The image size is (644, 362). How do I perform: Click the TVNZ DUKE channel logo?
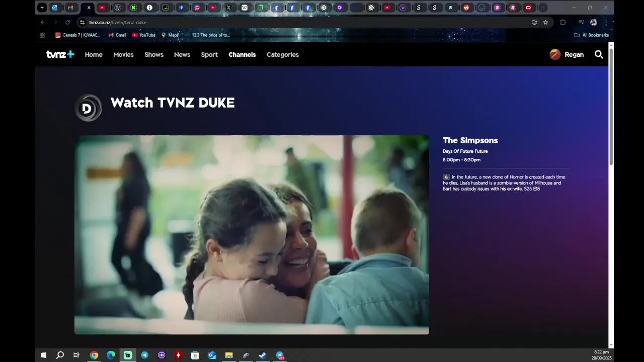pyautogui.click(x=88, y=108)
